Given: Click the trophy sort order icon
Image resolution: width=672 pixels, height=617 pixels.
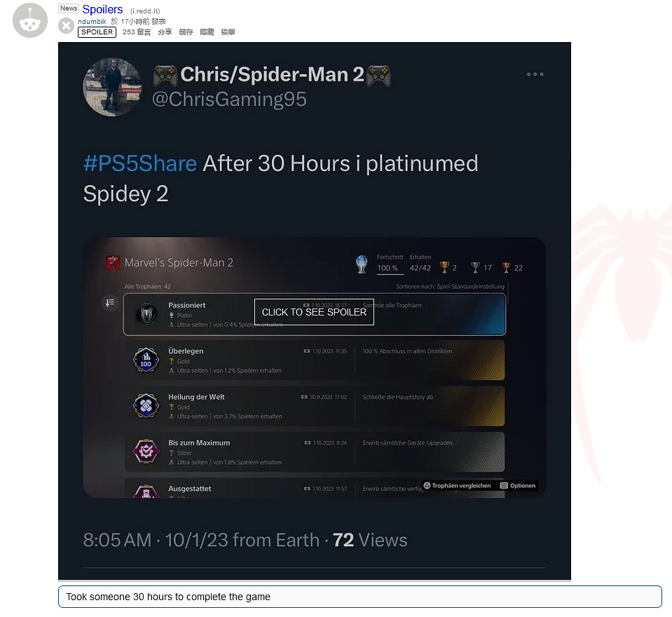Looking at the screenshot, I should (x=110, y=303).
